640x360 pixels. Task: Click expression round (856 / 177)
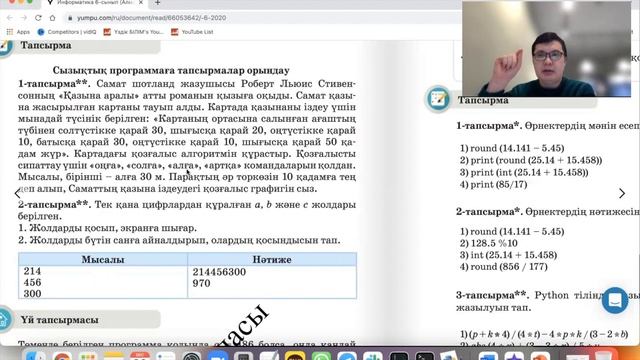[509, 267]
